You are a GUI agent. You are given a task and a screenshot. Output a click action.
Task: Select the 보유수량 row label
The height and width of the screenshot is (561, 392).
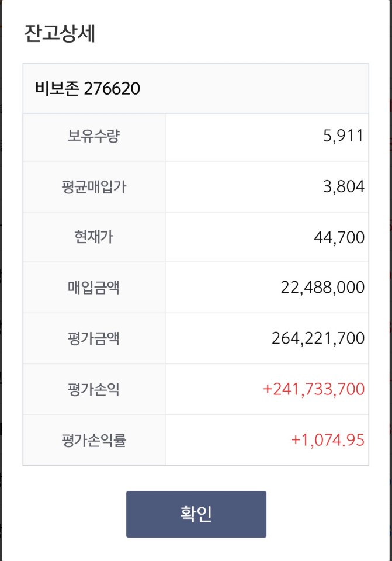tap(93, 136)
